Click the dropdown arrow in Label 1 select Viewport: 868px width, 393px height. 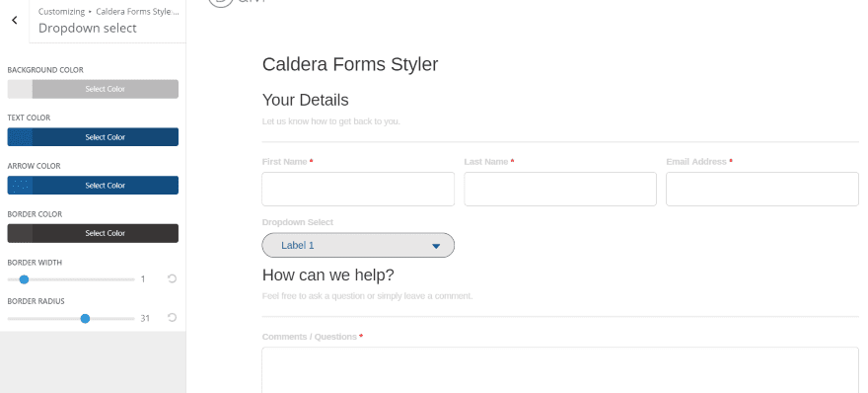pyautogui.click(x=436, y=246)
